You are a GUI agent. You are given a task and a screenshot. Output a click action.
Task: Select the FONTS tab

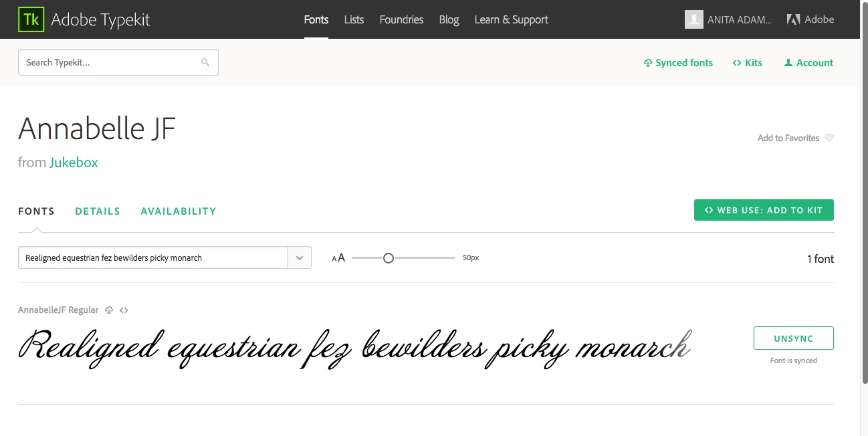pyautogui.click(x=36, y=211)
